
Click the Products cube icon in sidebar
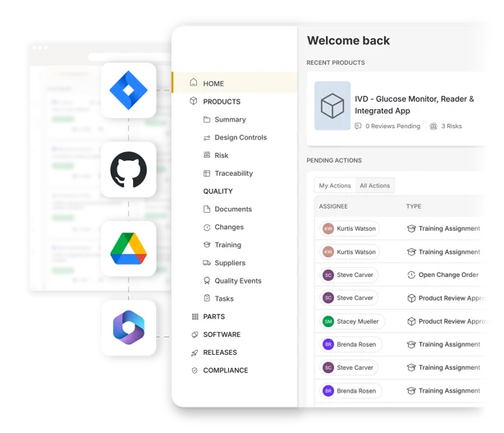(x=194, y=101)
